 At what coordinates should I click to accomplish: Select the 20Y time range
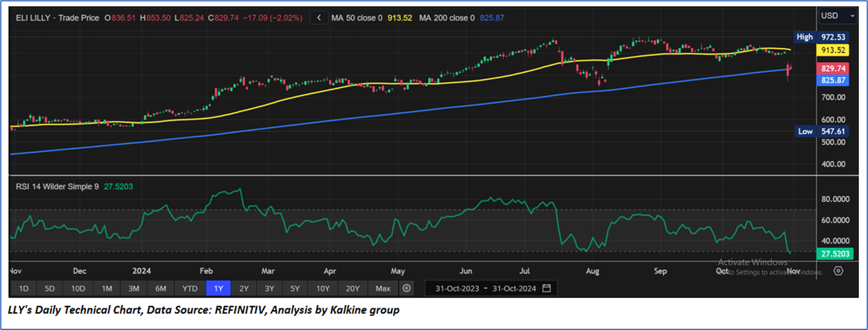tap(353, 288)
